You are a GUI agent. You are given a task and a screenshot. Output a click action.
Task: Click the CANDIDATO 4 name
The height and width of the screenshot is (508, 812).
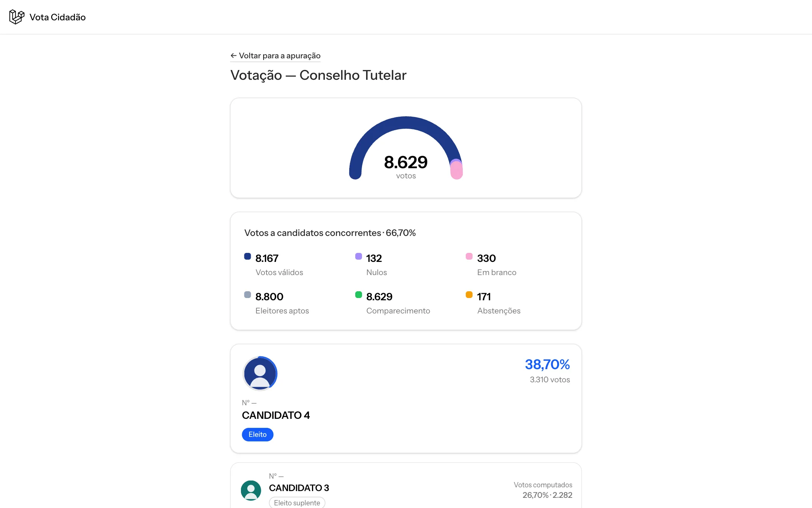click(276, 415)
